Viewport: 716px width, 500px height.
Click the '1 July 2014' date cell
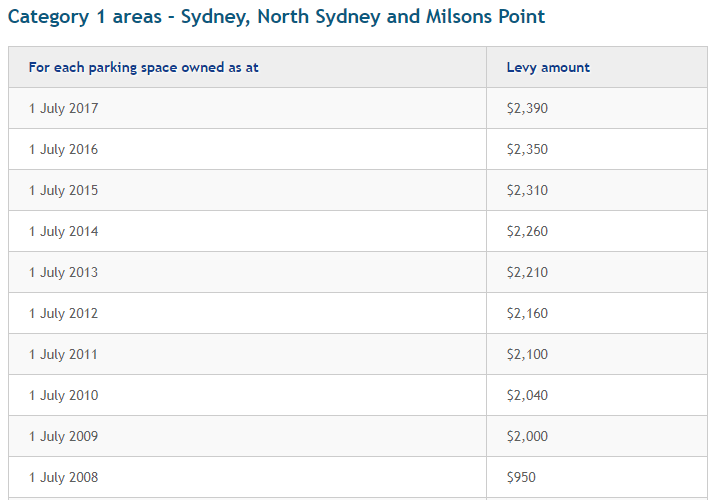click(x=64, y=231)
